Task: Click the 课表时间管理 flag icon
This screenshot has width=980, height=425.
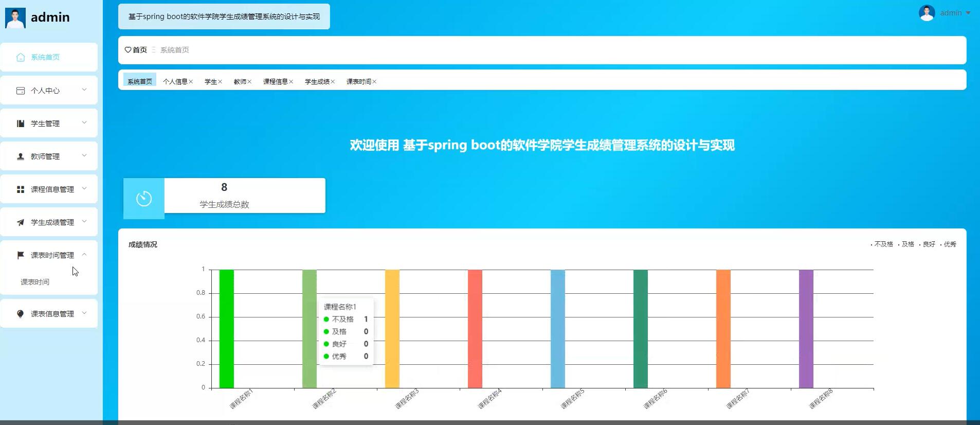Action: (21, 255)
